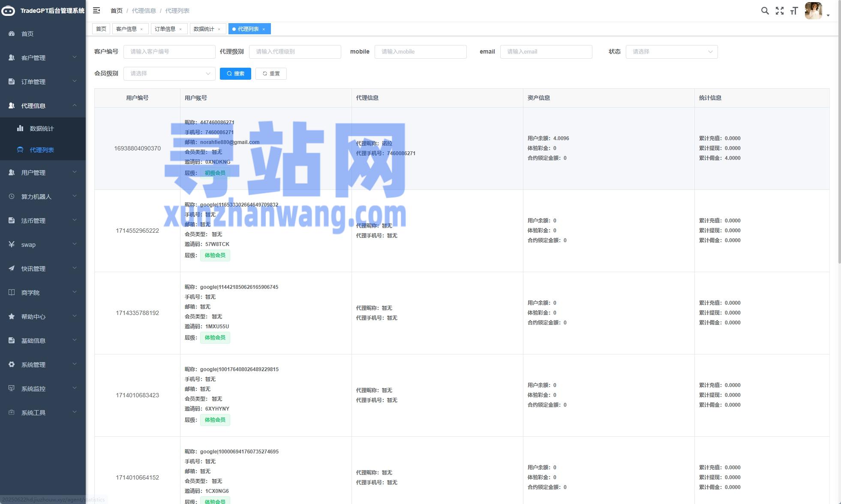Screen dimensions: 841x504
Task: Click the 代理列表 sidebar icon
Action: coord(20,150)
